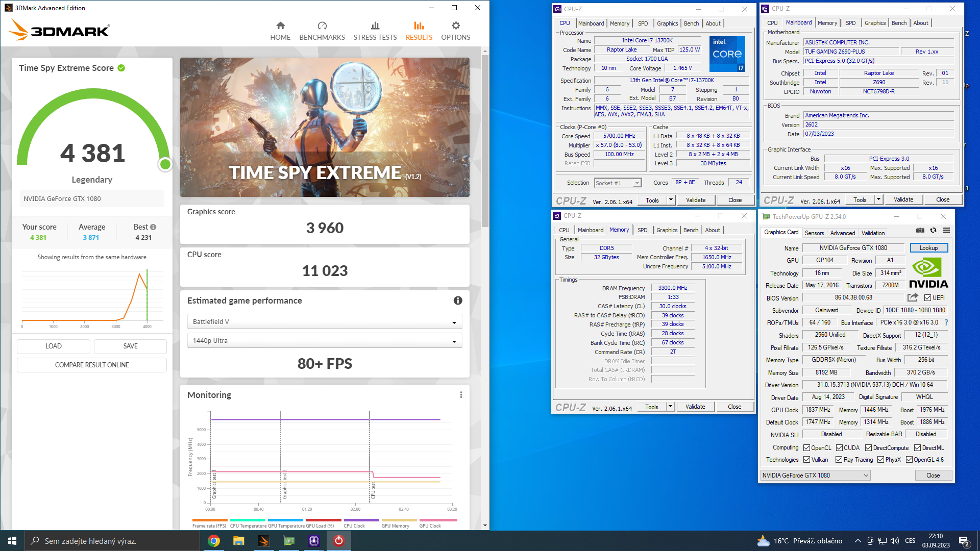Open GPU-Z taskbar icon
Viewport: 980px width, 551px height.
(289, 541)
